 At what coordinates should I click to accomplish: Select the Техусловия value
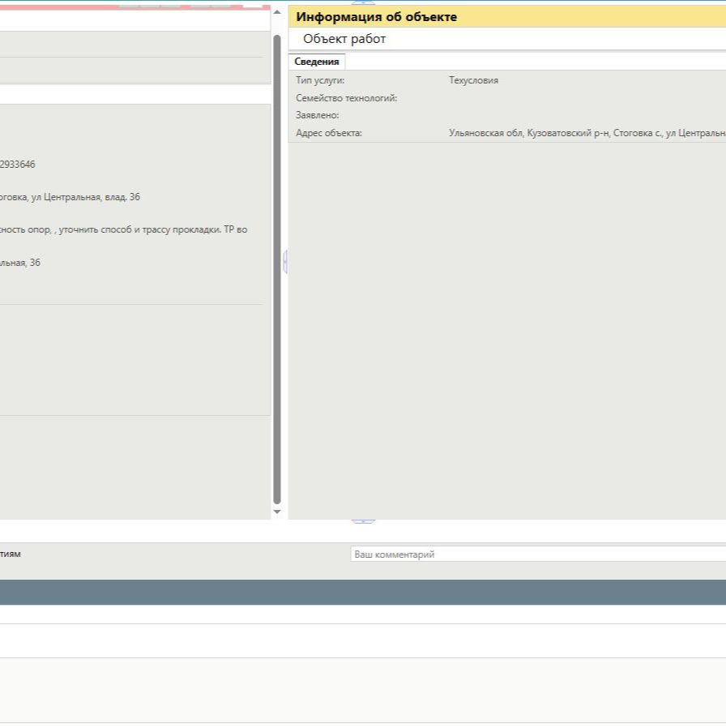click(474, 80)
